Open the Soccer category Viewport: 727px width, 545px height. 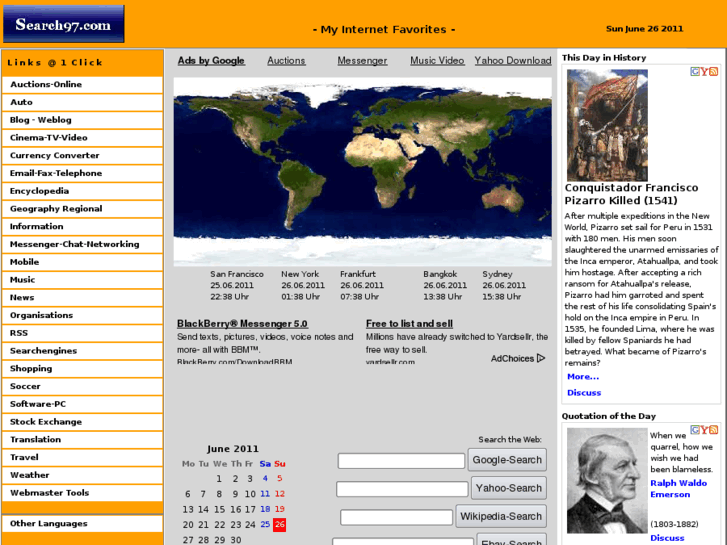coord(83,386)
